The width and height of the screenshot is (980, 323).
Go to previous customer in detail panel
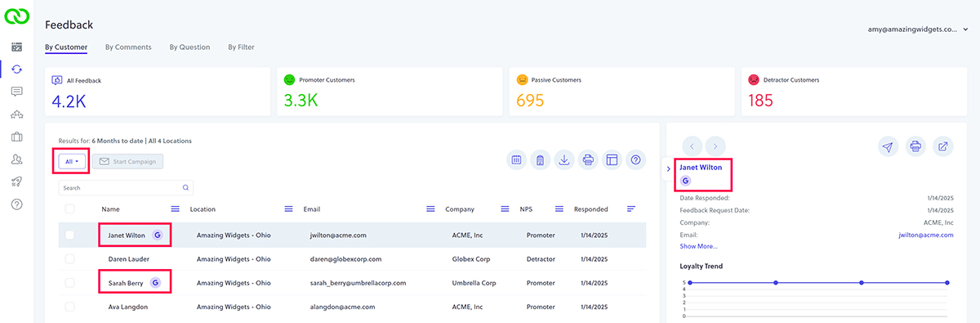[692, 146]
